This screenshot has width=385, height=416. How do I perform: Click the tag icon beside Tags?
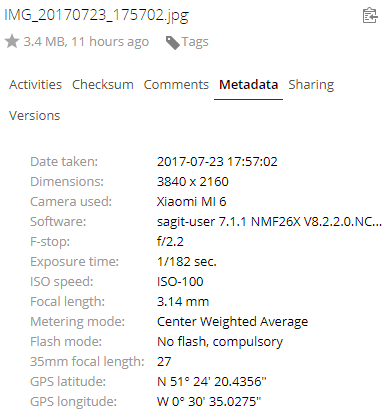[173, 43]
